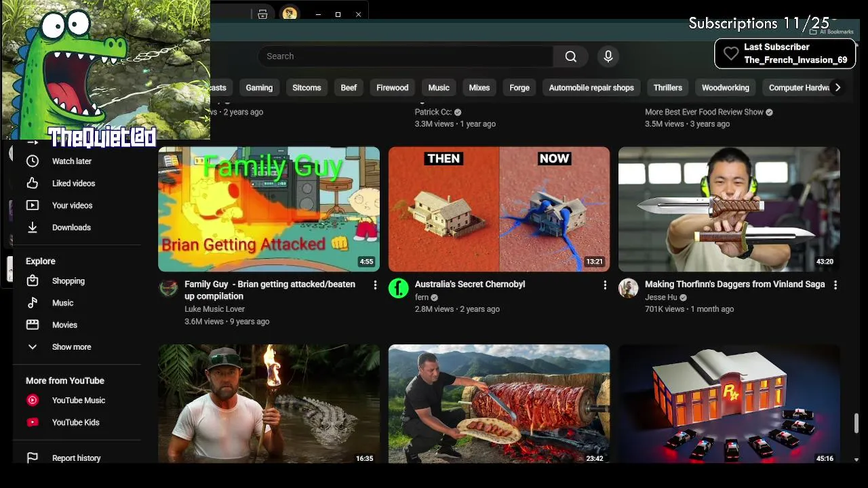The width and height of the screenshot is (868, 488).
Task: Play the man holding daggers thumbnail
Action: pyautogui.click(x=729, y=209)
